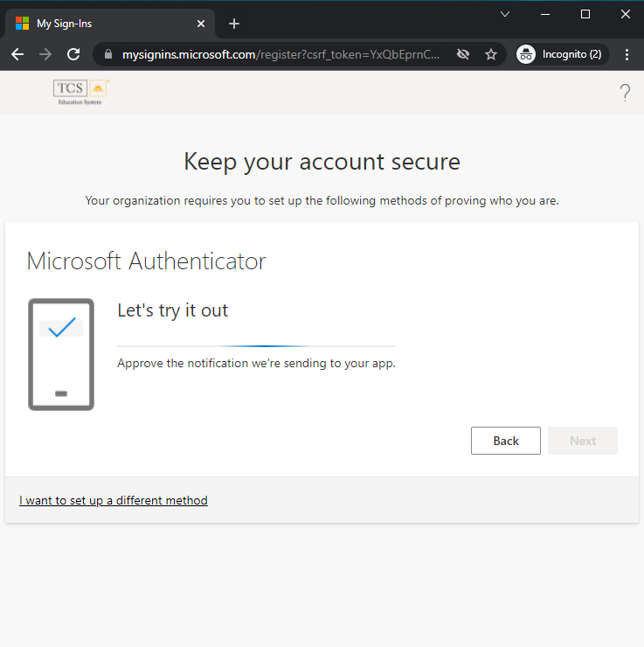644x647 pixels.
Task: Open the tab search dropdown chevron
Action: pyautogui.click(x=505, y=15)
